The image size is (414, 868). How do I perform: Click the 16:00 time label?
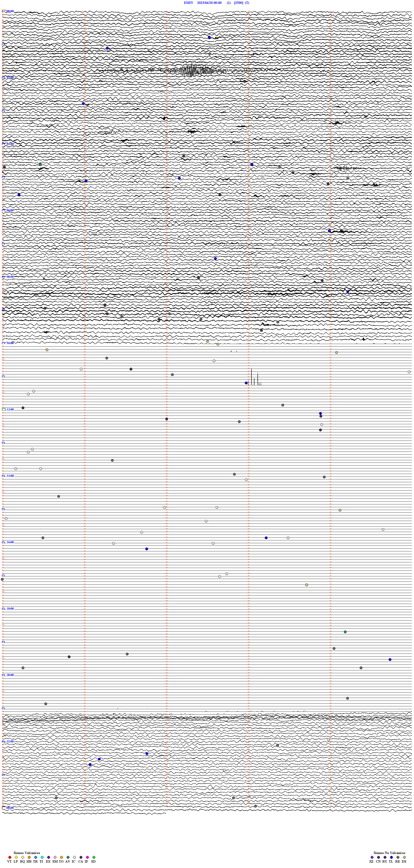[x=10, y=542]
